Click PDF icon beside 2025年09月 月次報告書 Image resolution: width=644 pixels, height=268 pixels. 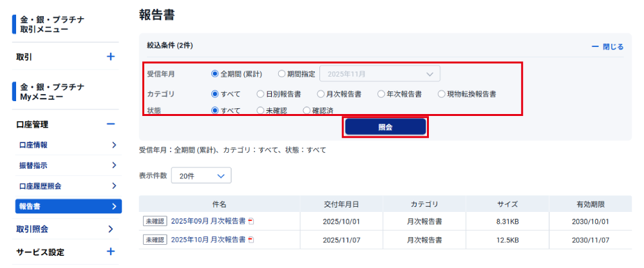pos(251,221)
